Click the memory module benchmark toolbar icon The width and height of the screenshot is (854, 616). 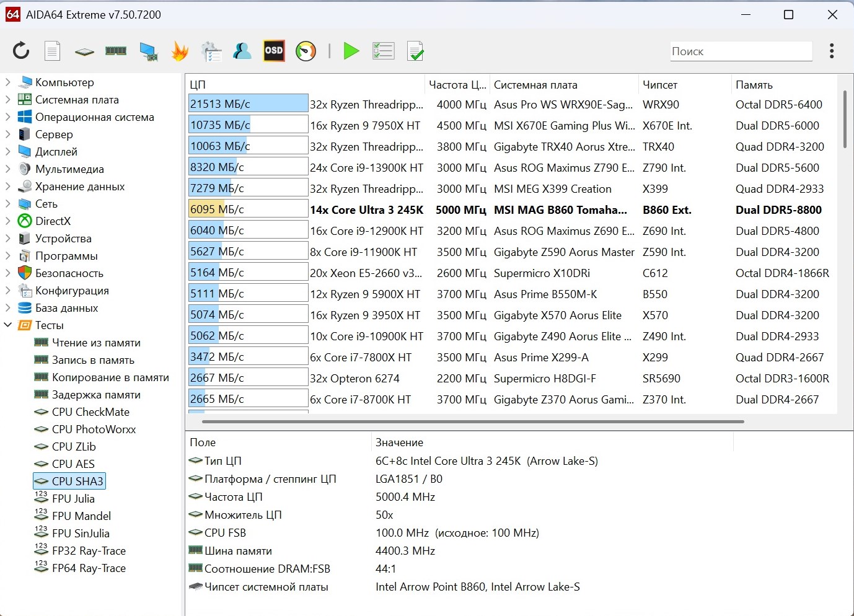pos(116,51)
